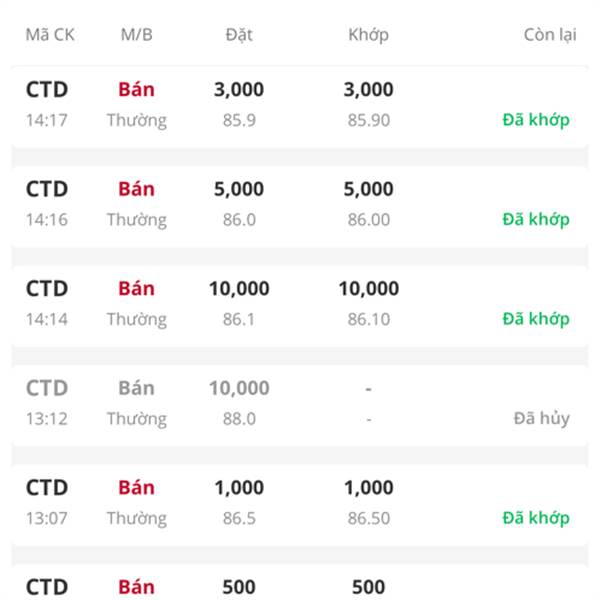Click the grey Bán label at 13:12
The image size is (600, 600).
pyautogui.click(x=137, y=388)
